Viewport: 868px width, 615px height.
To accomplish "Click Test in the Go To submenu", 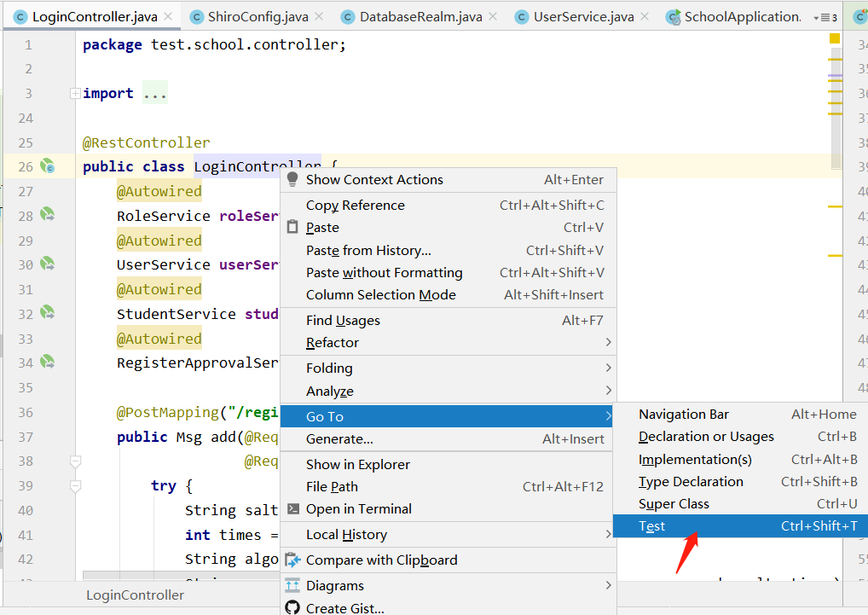I will coord(741,526).
